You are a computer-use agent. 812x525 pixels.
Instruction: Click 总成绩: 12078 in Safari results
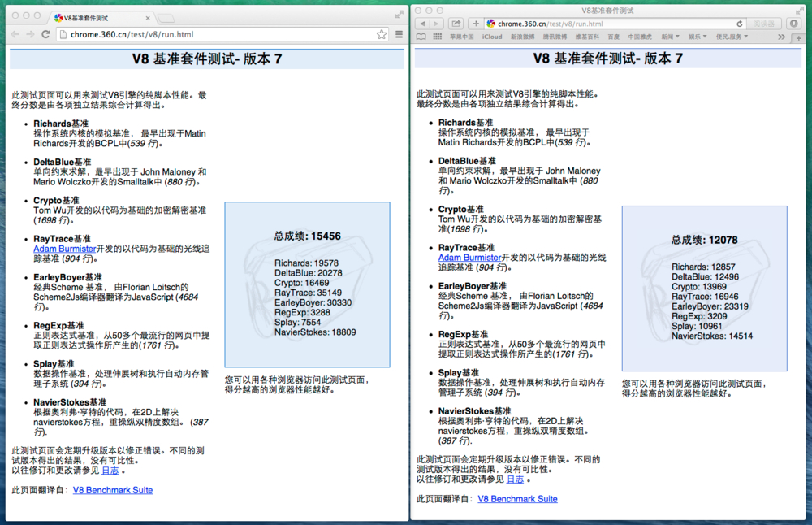[705, 240]
